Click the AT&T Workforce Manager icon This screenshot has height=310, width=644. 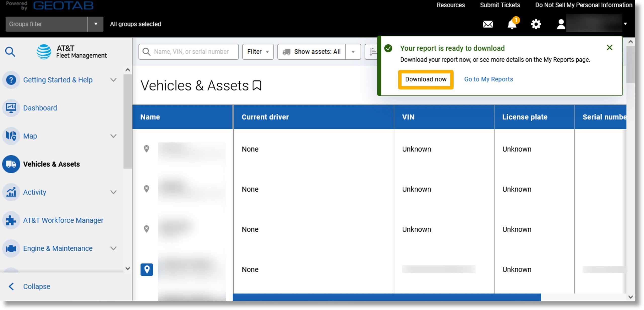[x=11, y=220]
